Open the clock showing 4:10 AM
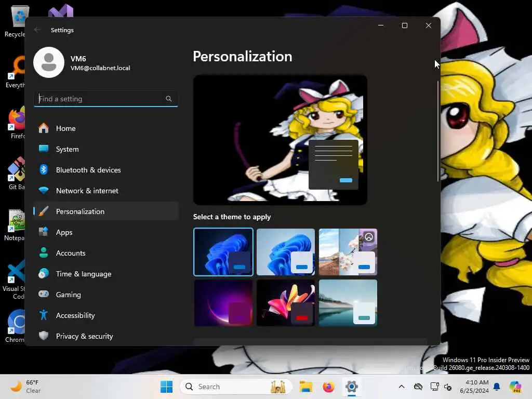 click(x=474, y=387)
